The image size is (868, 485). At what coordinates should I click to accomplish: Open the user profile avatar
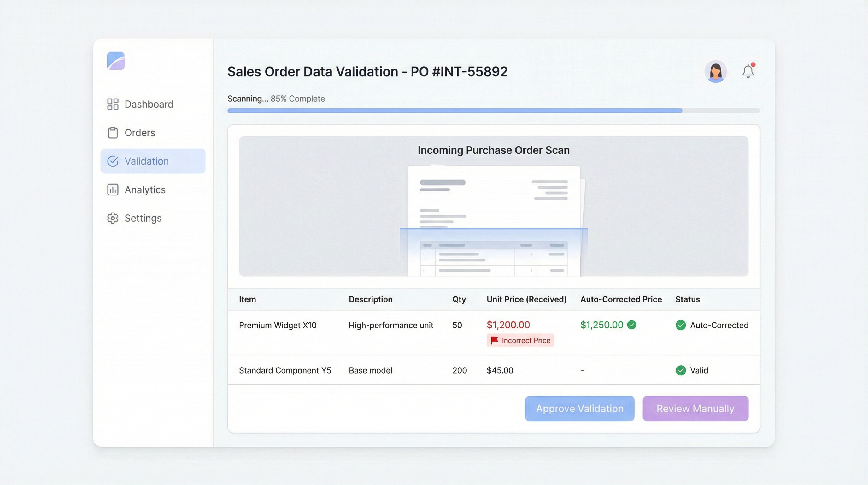[716, 71]
